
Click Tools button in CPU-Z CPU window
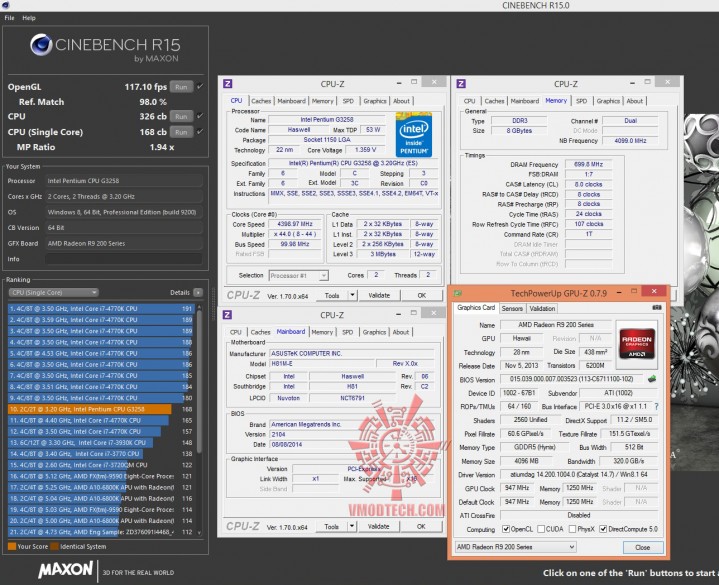[332, 295]
